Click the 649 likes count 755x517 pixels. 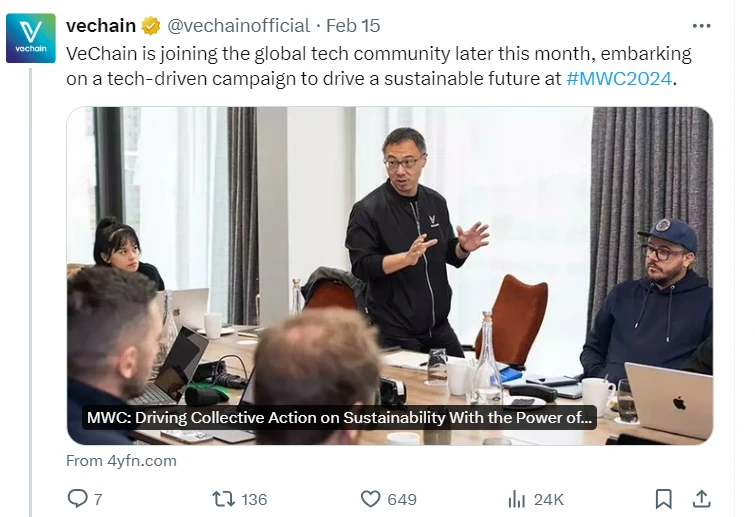pos(402,499)
